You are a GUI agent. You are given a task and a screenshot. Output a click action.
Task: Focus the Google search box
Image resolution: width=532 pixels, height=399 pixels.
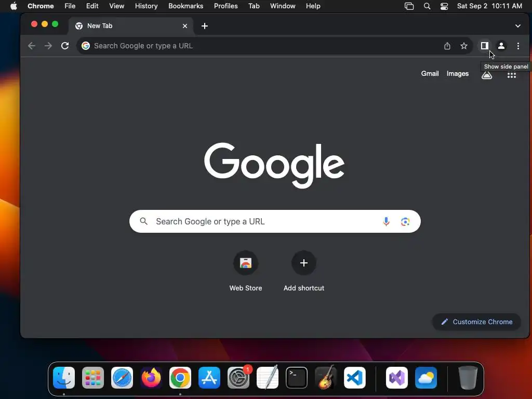(x=275, y=221)
